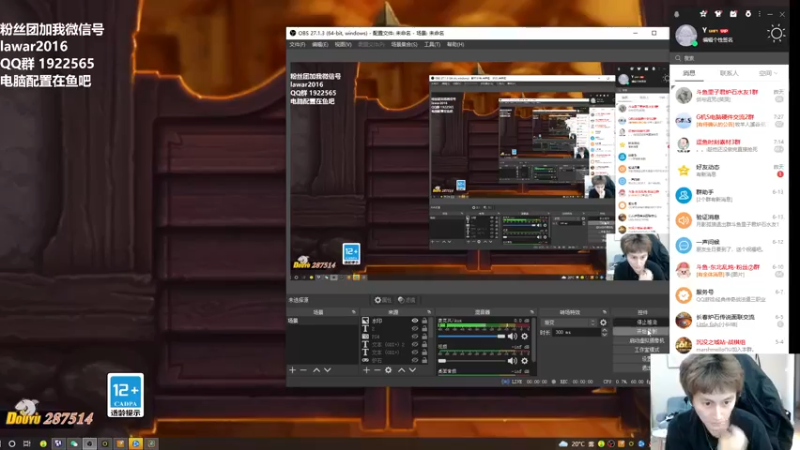Screen dimensions: 800x450
Task: Open the transition properties gear next to 渐变
Action: 604,322
